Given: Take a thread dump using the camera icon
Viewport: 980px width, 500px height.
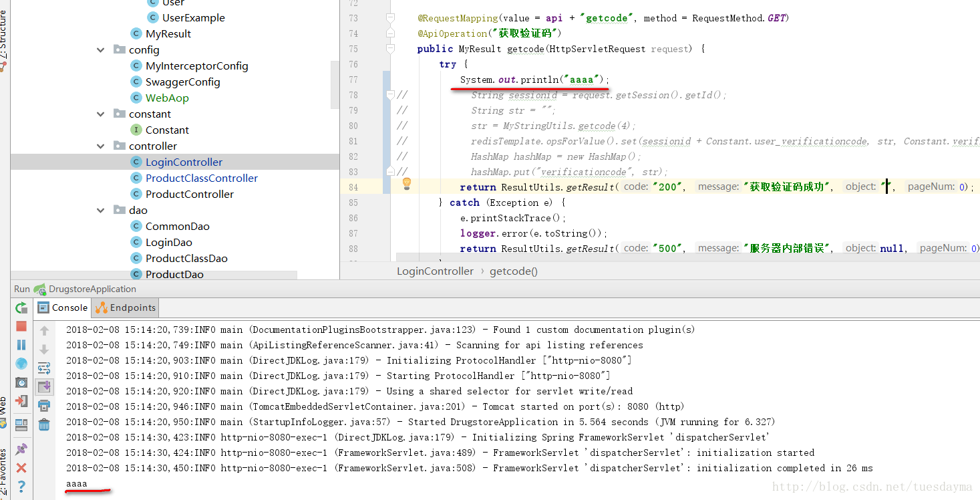Looking at the screenshot, I should pos(21,382).
